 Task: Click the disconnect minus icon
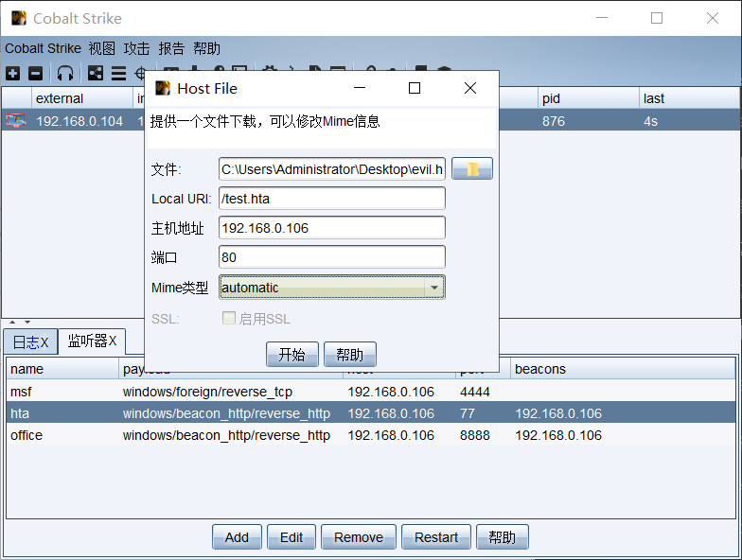coord(35,73)
